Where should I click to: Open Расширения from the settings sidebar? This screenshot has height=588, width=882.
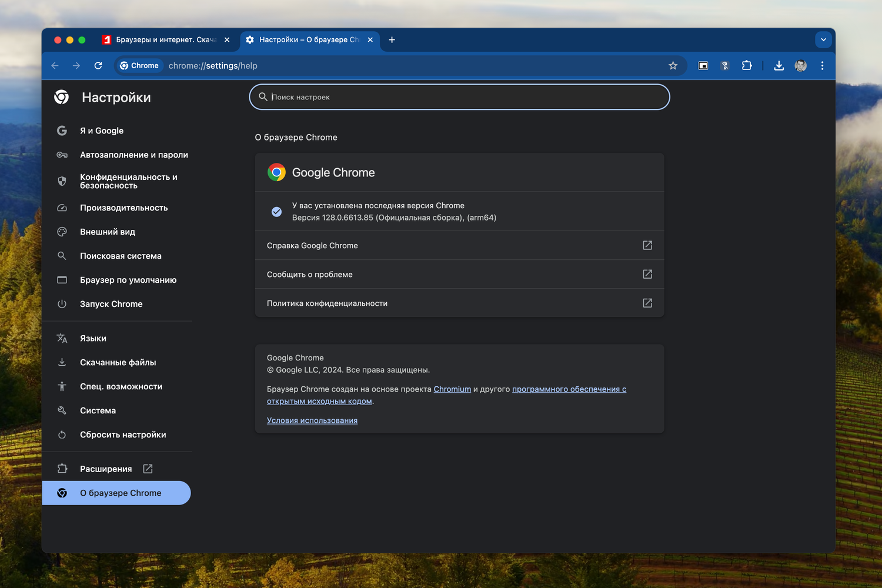(x=117, y=469)
